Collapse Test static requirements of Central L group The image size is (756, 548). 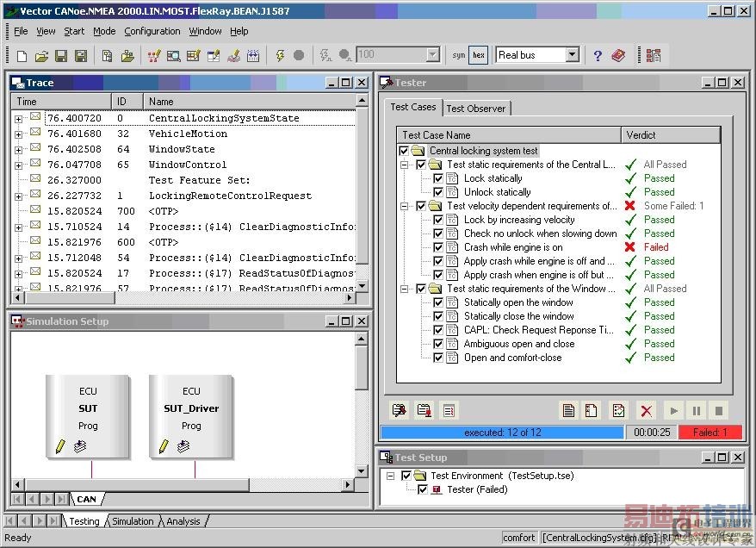404,165
